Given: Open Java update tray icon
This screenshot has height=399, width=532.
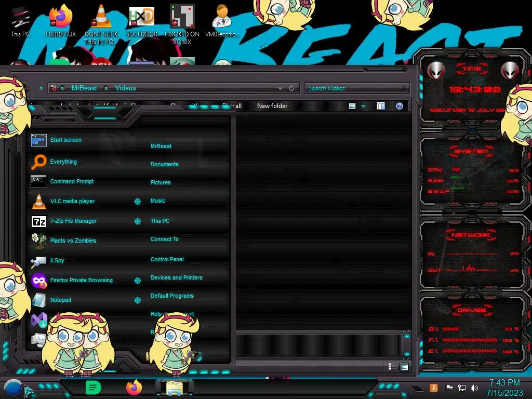Looking at the screenshot, I should 434,388.
